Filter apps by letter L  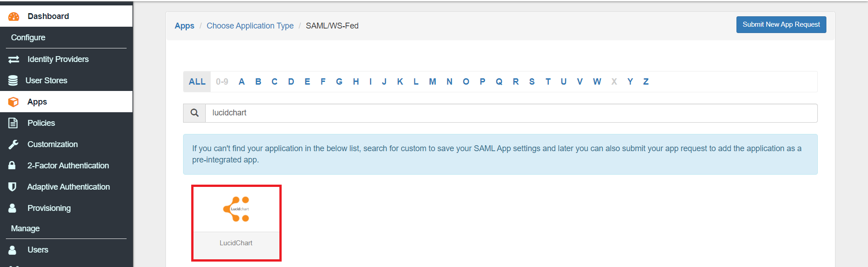click(x=415, y=81)
